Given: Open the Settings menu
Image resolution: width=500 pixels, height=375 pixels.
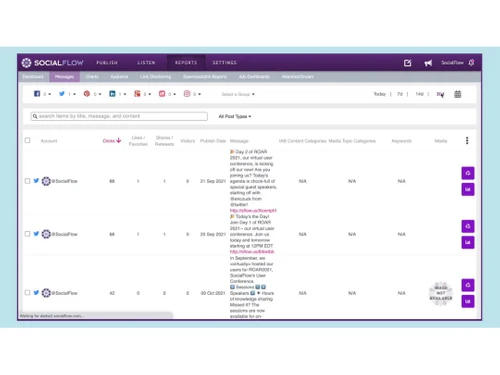Looking at the screenshot, I should [x=224, y=63].
